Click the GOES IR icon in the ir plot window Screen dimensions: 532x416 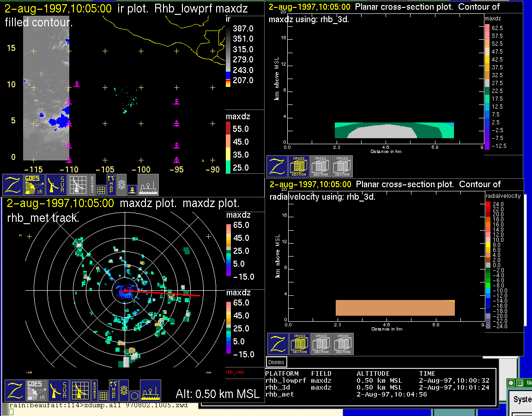pos(35,185)
